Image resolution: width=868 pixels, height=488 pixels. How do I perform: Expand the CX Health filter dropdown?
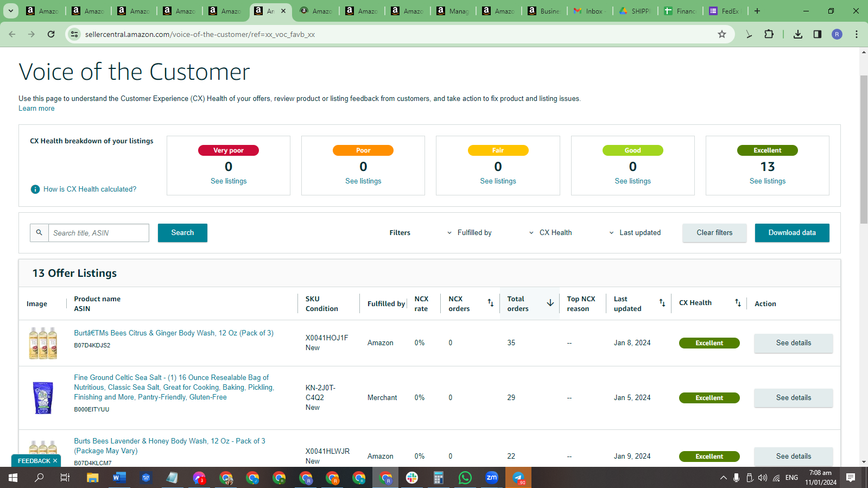(x=550, y=233)
